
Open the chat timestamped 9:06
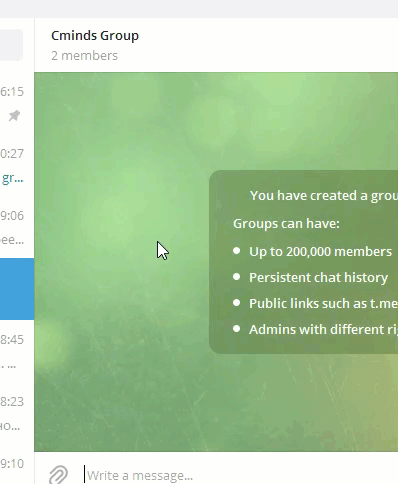pos(17,227)
